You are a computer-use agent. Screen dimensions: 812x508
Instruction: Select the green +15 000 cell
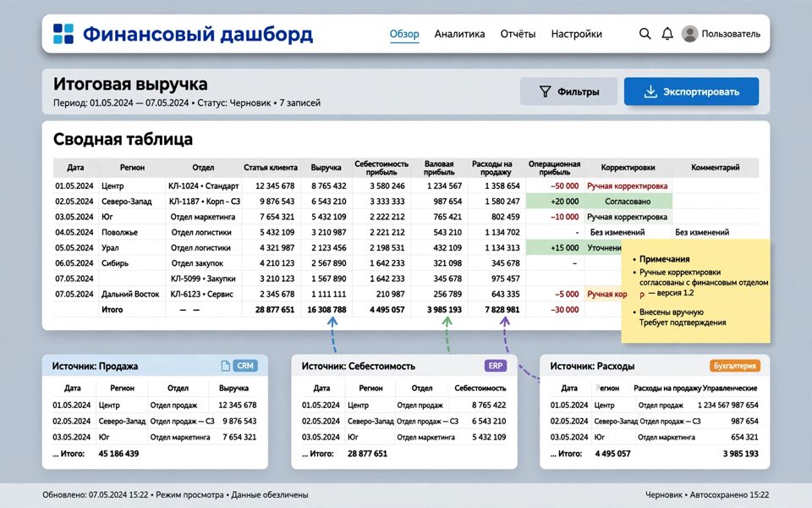[x=554, y=248]
